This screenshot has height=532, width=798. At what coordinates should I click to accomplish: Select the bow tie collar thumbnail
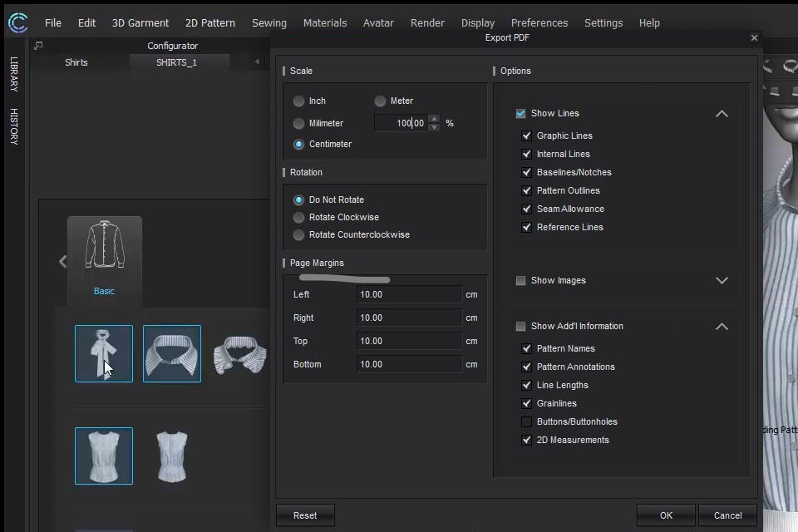point(104,353)
